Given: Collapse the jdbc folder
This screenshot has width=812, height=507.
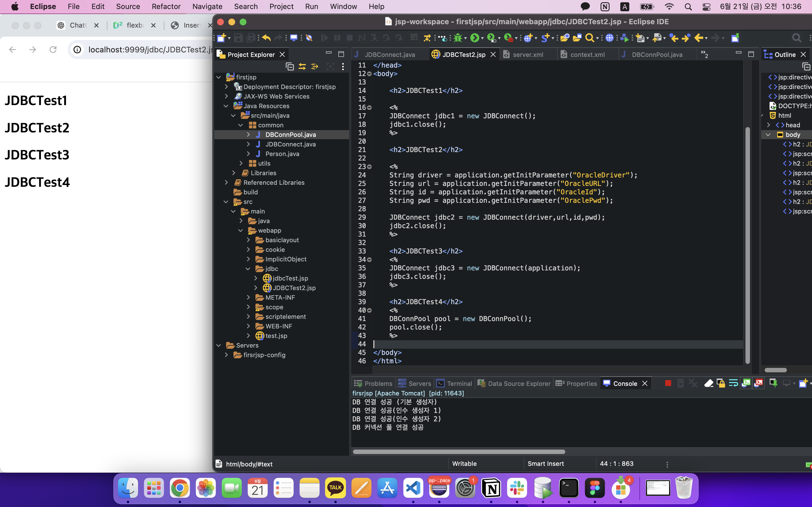Looking at the screenshot, I should point(248,269).
